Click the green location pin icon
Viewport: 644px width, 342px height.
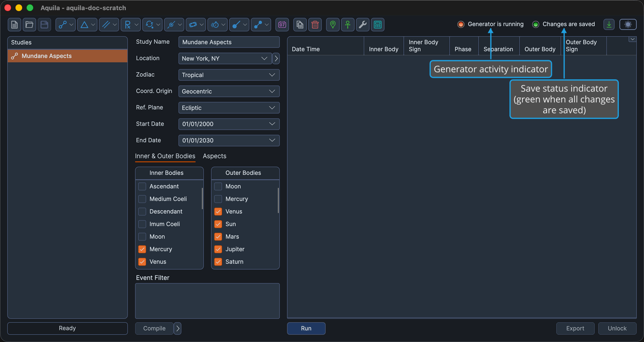click(333, 25)
